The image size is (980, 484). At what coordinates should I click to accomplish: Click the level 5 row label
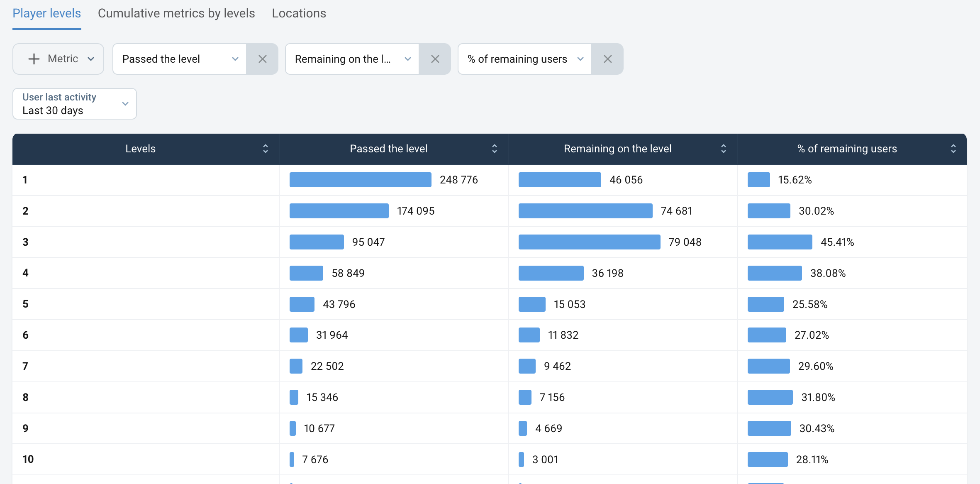click(25, 304)
